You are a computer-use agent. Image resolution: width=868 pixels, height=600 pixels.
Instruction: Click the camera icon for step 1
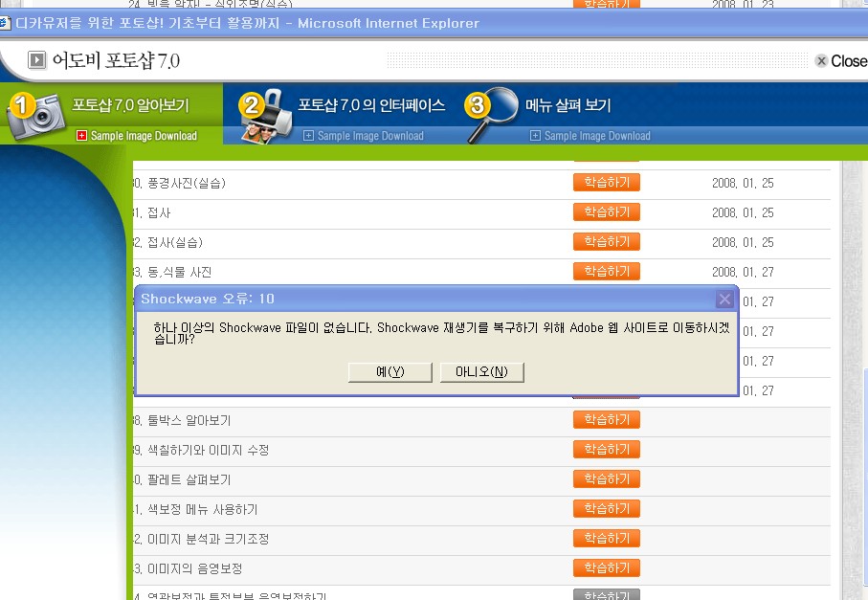click(36, 116)
